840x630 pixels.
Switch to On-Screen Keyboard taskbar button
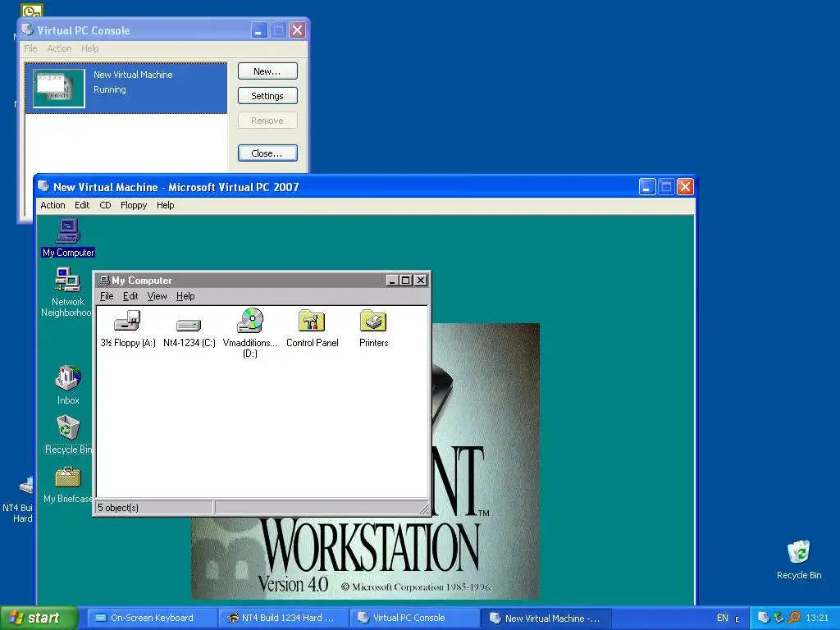coord(150,618)
